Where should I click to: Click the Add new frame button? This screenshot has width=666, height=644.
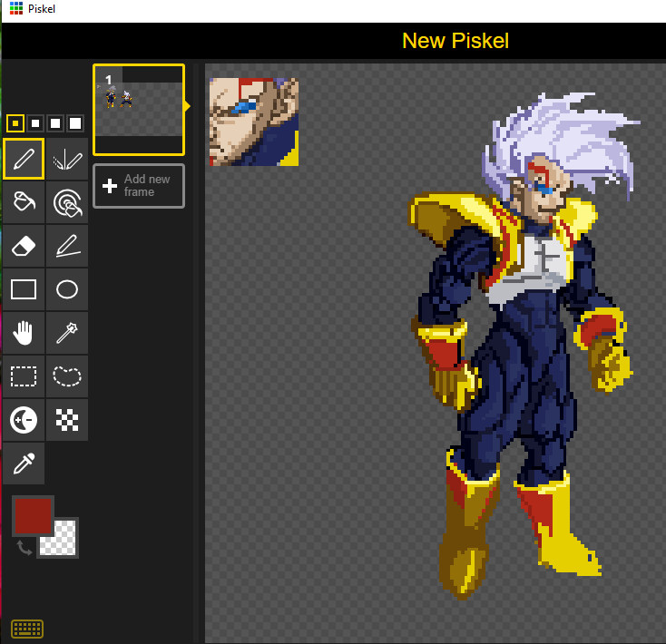(139, 186)
